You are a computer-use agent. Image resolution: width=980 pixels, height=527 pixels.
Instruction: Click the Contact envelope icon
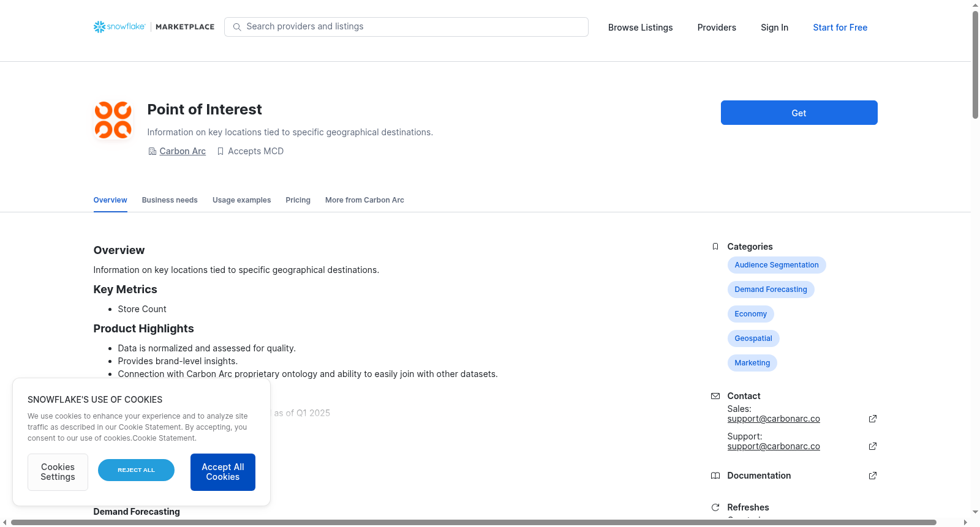click(x=715, y=396)
